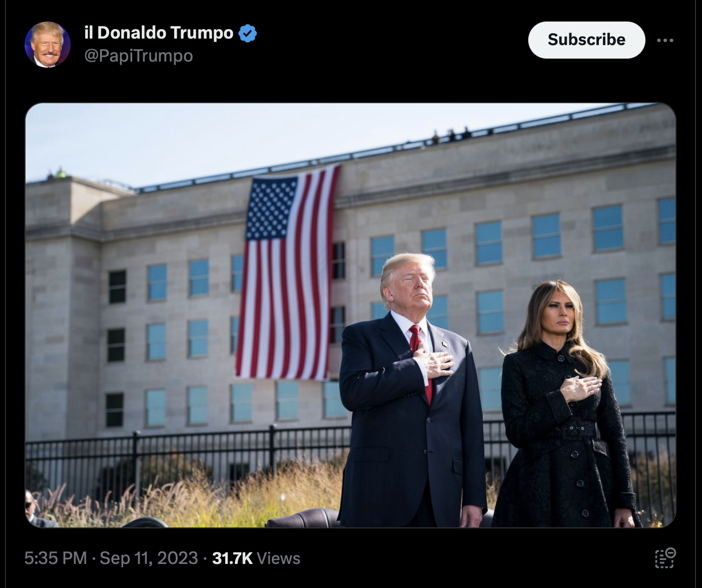Open the 31.7K view count
The width and height of the screenshot is (702, 588).
point(232,558)
